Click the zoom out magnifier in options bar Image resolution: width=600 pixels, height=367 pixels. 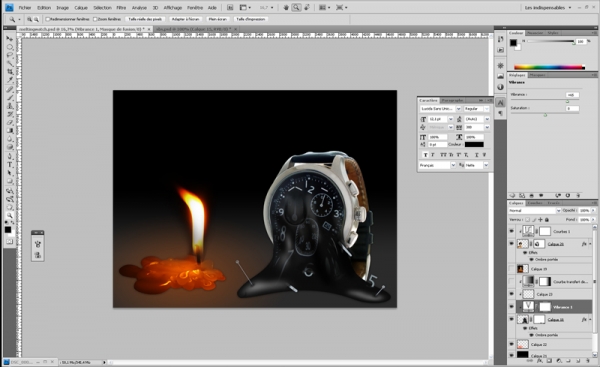[36, 19]
